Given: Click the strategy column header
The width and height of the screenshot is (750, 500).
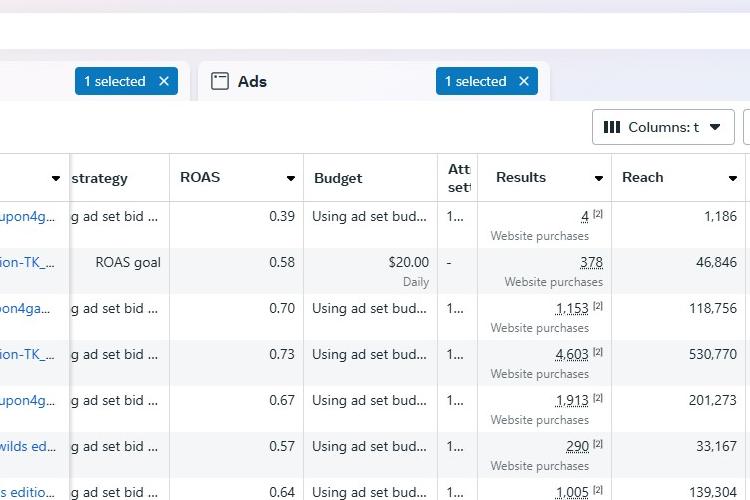Looking at the screenshot, I should pos(100,178).
